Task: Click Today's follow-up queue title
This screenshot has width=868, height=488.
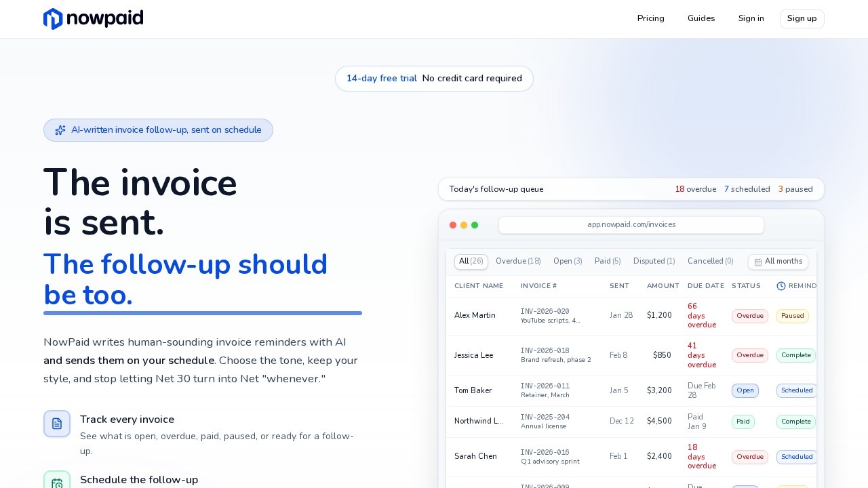Action: [496, 190]
